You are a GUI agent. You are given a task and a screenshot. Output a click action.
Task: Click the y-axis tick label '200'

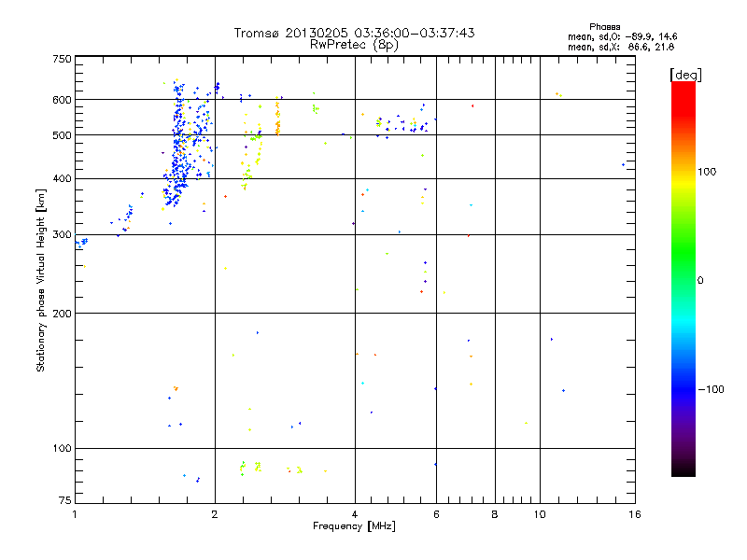[62, 314]
